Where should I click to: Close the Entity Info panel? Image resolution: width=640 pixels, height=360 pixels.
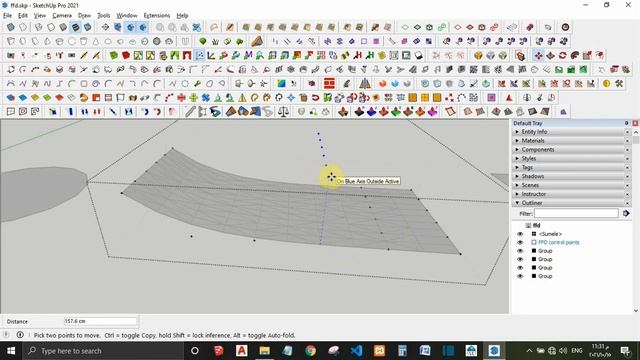(627, 132)
